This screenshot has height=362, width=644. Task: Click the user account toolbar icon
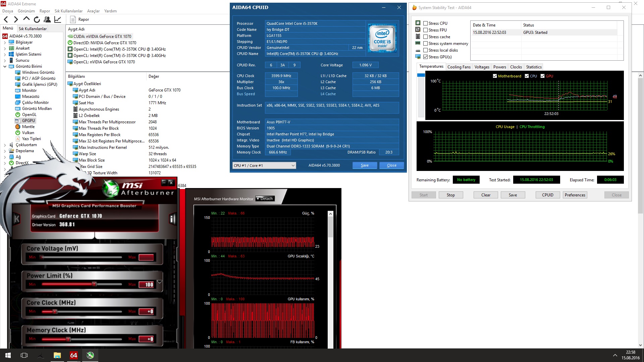tap(47, 20)
